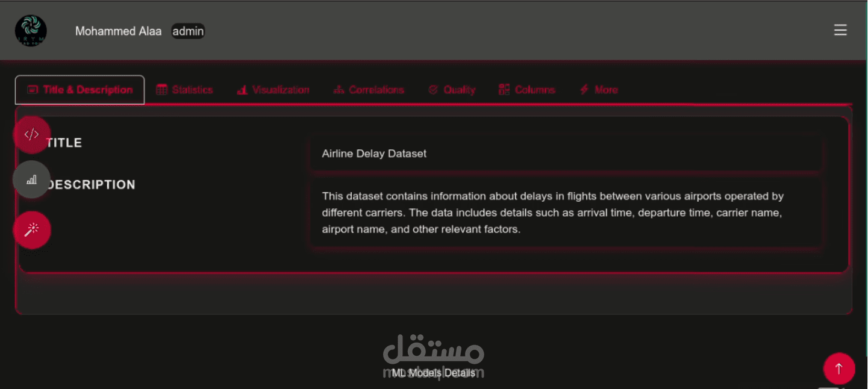Screen dimensions: 868x389
Task: Click the Mohammed Alaa username
Action: [x=118, y=31]
